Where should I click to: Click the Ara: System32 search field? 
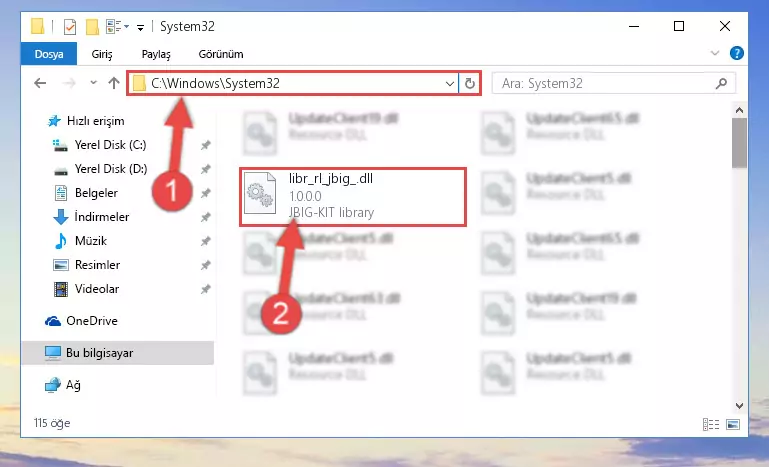[614, 83]
